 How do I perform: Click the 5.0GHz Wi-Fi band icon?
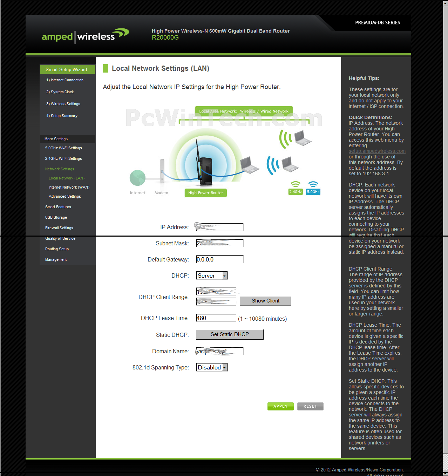(313, 188)
